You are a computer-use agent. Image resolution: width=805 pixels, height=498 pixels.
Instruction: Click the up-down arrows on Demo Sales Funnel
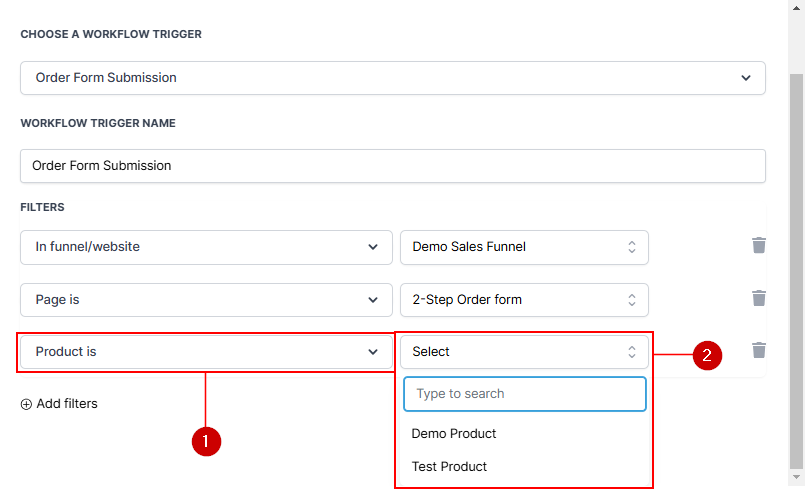click(631, 247)
